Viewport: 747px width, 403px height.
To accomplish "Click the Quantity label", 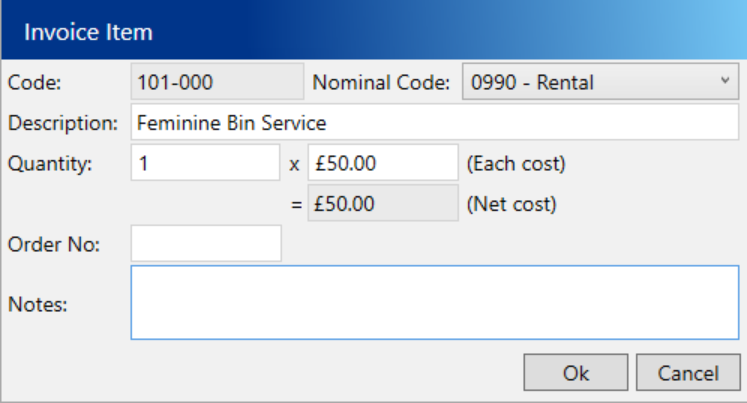I will click(49, 164).
